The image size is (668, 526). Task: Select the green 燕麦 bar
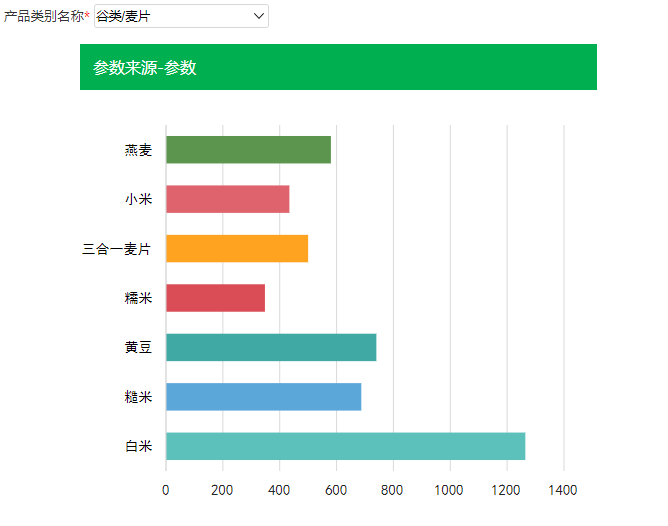(248, 149)
